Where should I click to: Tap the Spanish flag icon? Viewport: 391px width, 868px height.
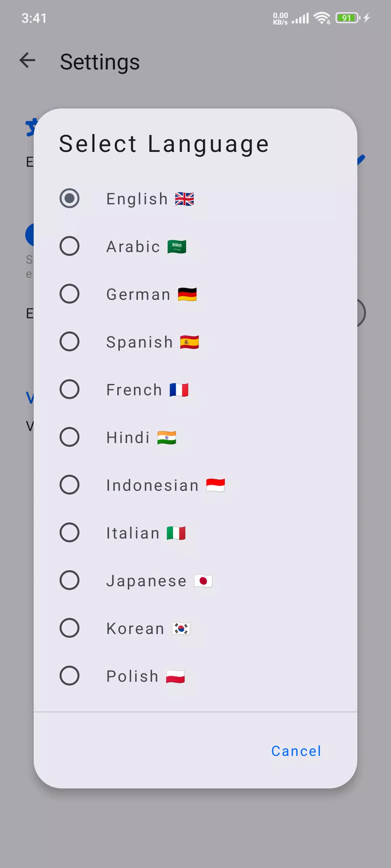click(x=189, y=342)
